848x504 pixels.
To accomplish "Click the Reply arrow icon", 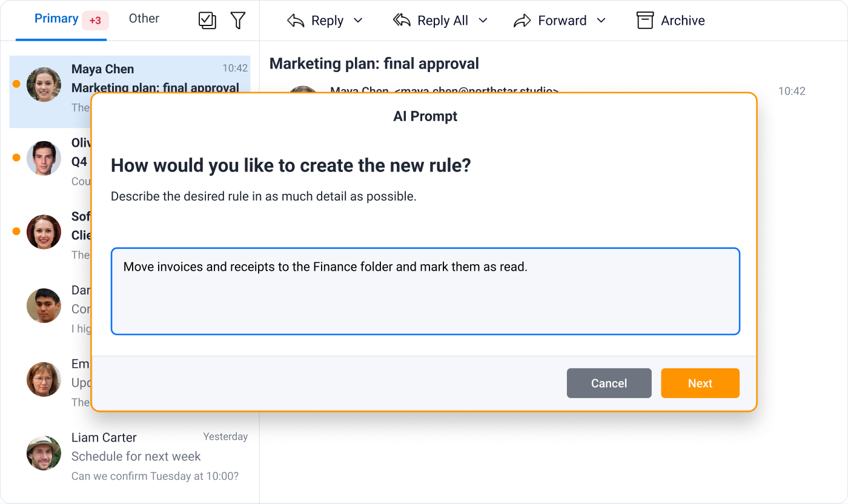I will tap(296, 21).
